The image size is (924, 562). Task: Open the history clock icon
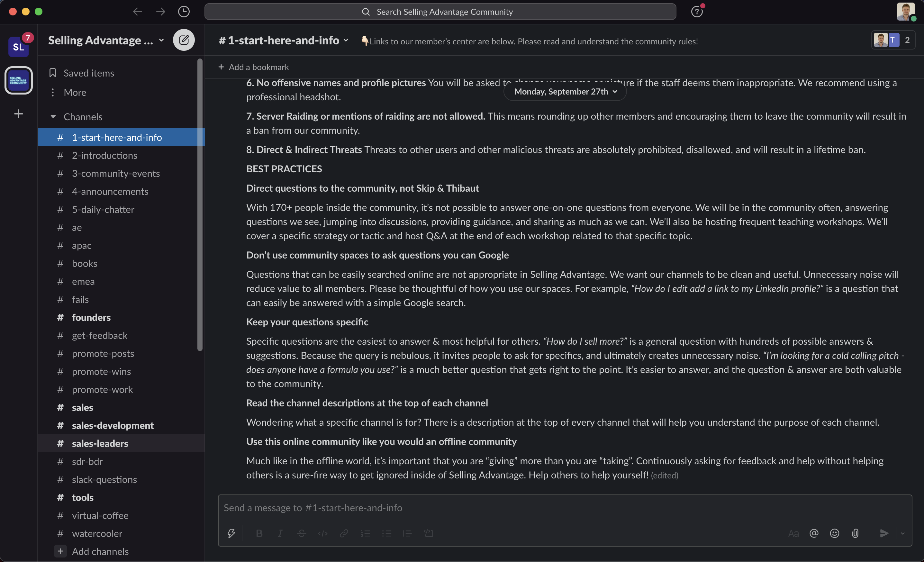[x=184, y=12]
